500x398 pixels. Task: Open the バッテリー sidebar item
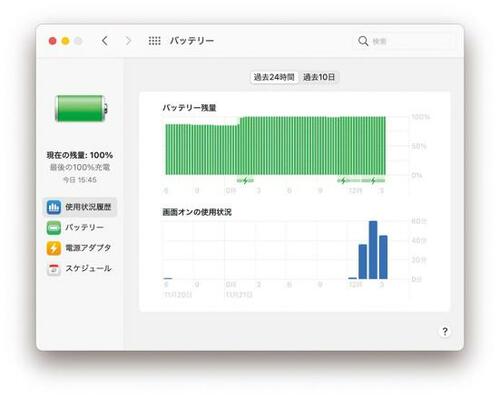coord(80,228)
